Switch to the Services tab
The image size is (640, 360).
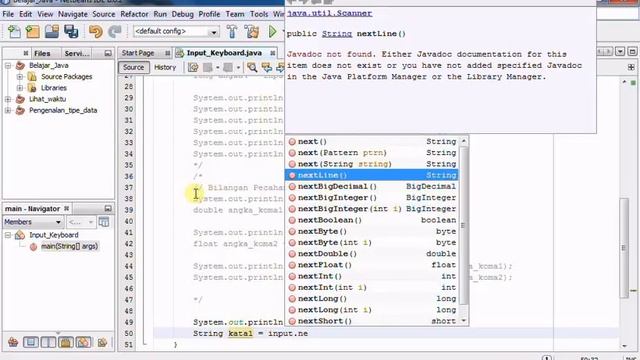coord(76,53)
